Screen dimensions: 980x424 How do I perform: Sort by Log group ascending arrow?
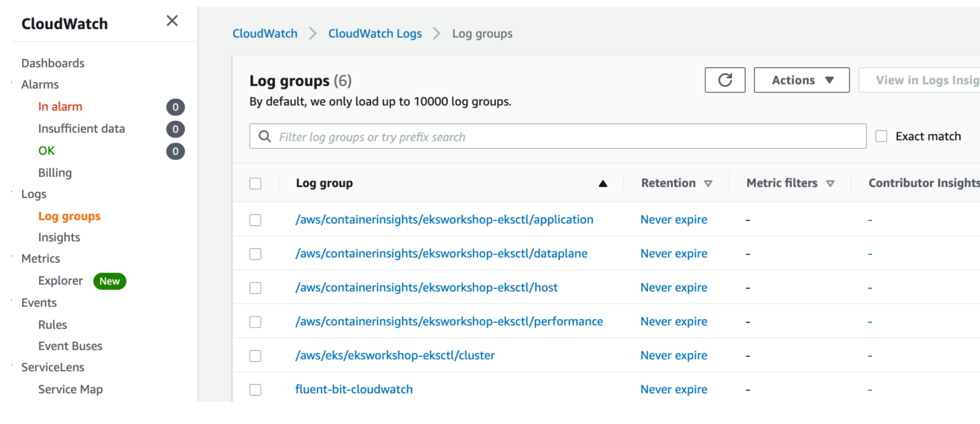603,184
